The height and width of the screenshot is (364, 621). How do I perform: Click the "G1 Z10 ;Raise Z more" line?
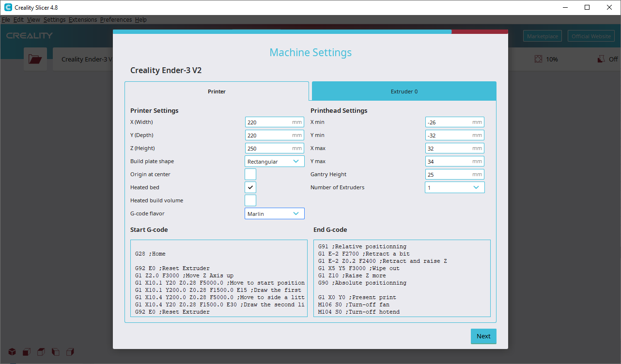(x=352, y=275)
